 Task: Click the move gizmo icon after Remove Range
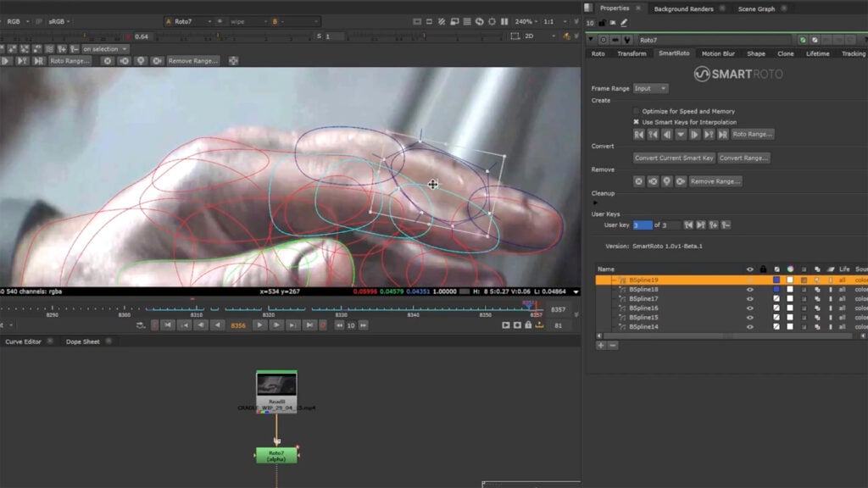pos(234,61)
